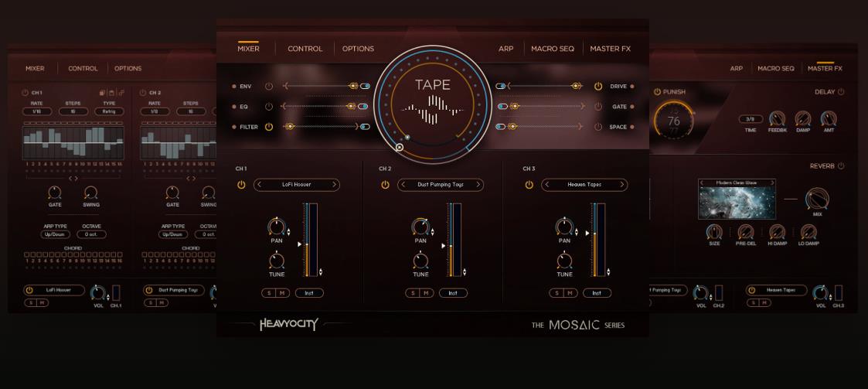
Task: Flip the GATE macro assign switch
Action: pyautogui.click(x=502, y=107)
